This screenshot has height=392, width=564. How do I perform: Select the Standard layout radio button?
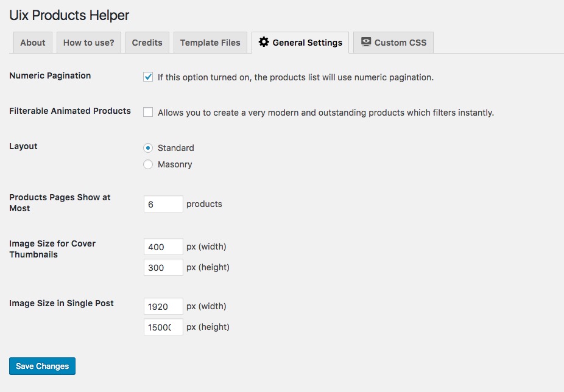[148, 148]
